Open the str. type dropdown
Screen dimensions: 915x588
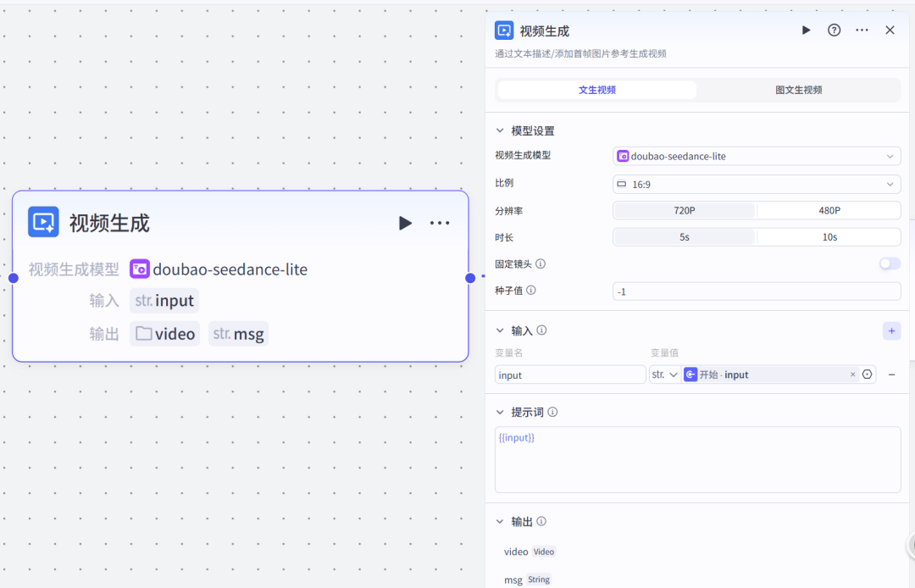coord(665,374)
